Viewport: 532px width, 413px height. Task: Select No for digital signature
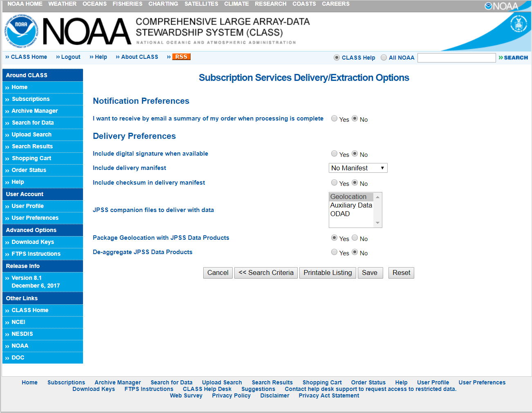tap(355, 154)
